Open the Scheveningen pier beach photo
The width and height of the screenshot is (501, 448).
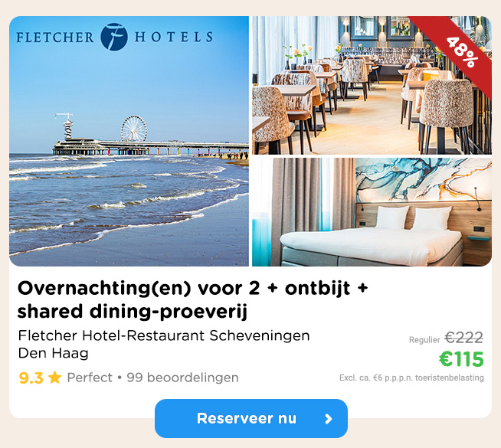(129, 141)
